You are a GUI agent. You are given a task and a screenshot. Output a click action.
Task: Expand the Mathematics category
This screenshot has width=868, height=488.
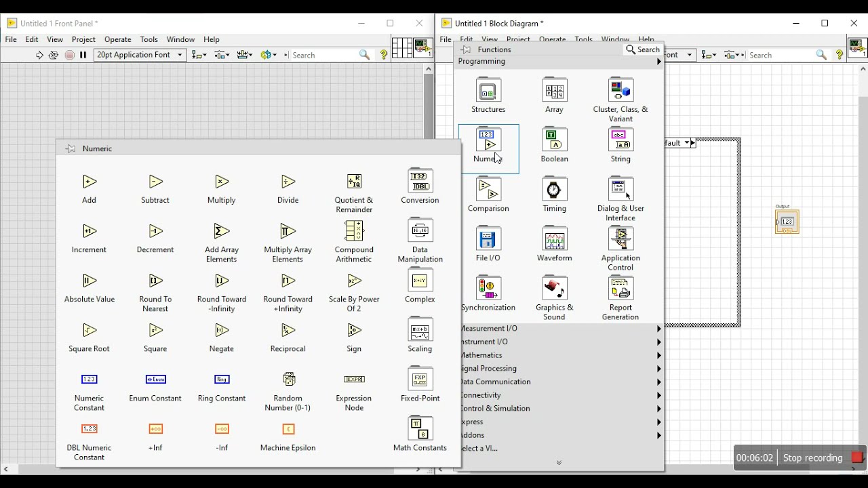[561, 355]
